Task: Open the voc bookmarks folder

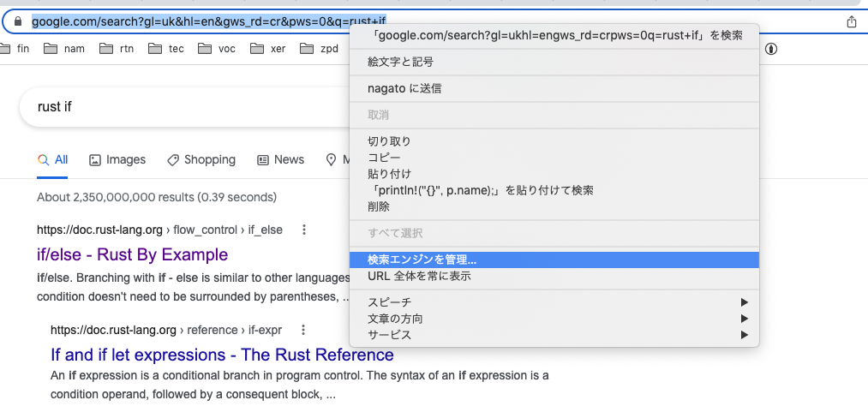Action: click(217, 49)
